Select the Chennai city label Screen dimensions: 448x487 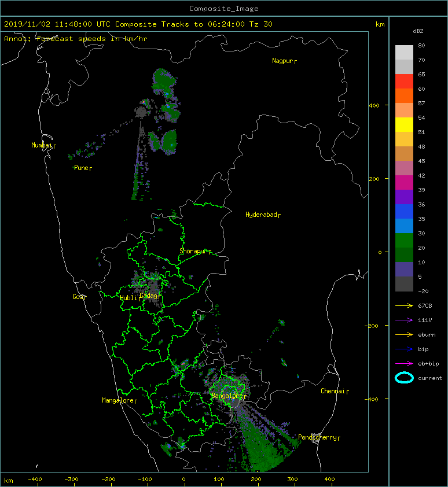[333, 391]
